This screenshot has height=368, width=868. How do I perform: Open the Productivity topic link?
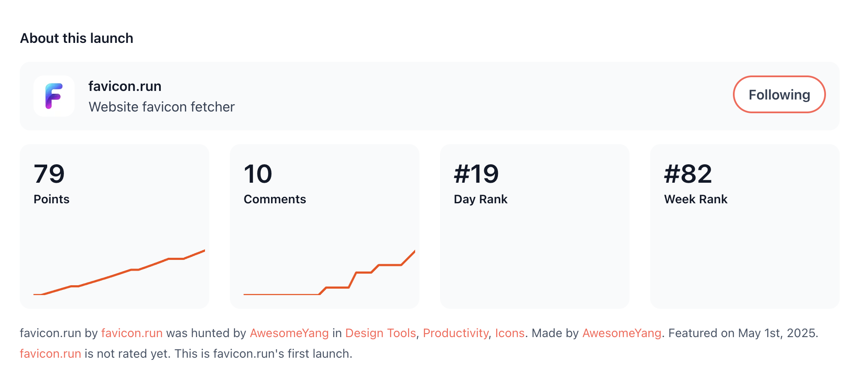(455, 333)
